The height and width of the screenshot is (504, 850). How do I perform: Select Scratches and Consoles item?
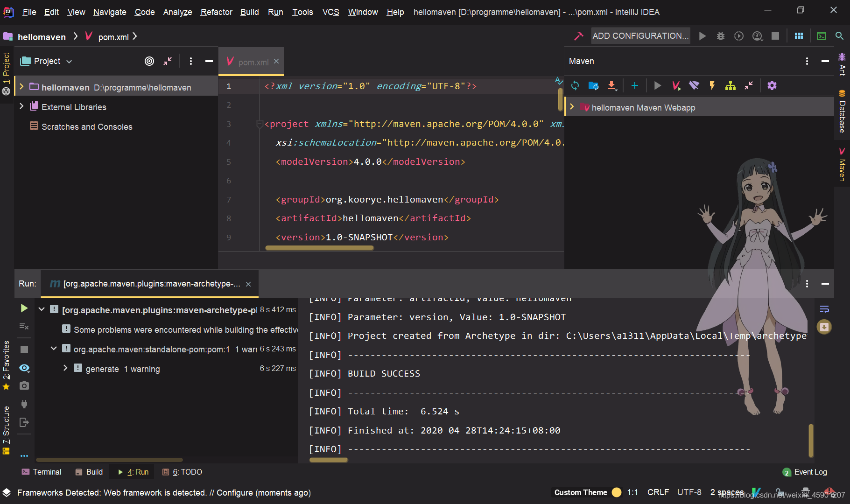[87, 126]
